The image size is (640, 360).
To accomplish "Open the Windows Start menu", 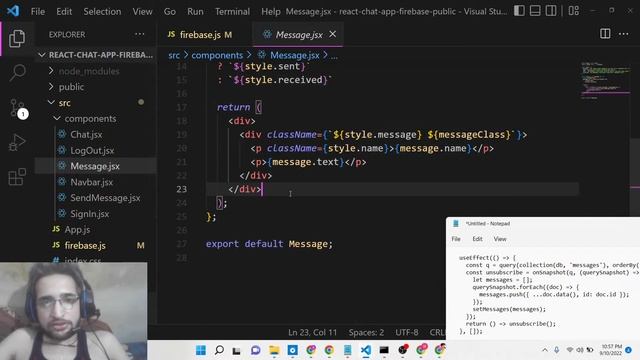I will point(201,350).
